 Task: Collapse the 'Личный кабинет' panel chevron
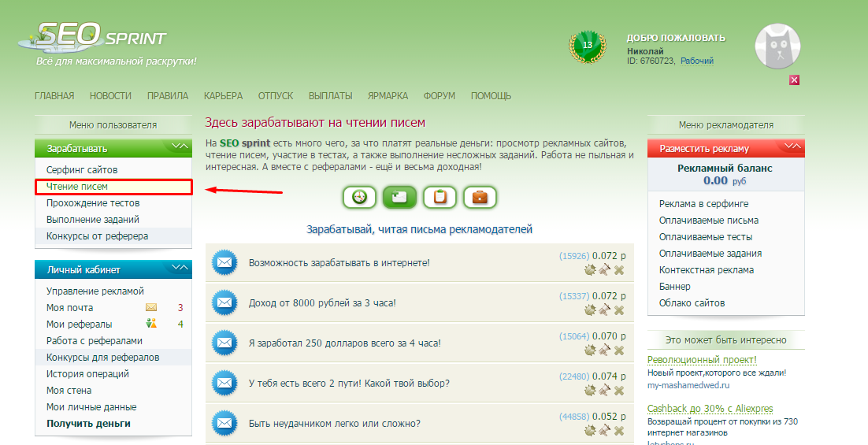(180, 267)
